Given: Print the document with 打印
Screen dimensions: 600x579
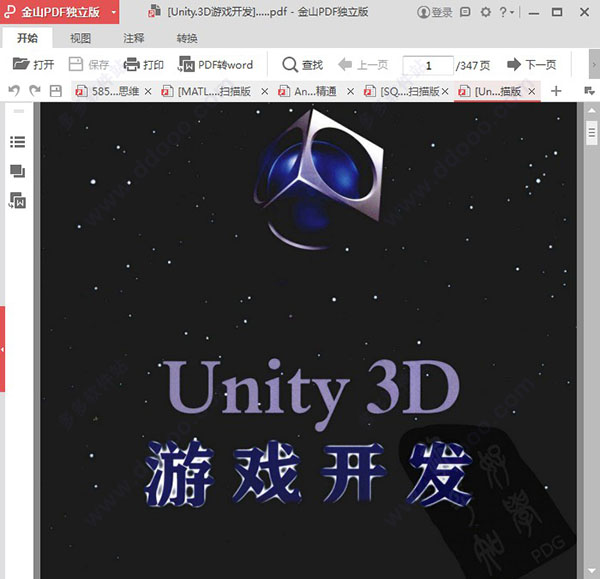Looking at the screenshot, I should [x=144, y=64].
